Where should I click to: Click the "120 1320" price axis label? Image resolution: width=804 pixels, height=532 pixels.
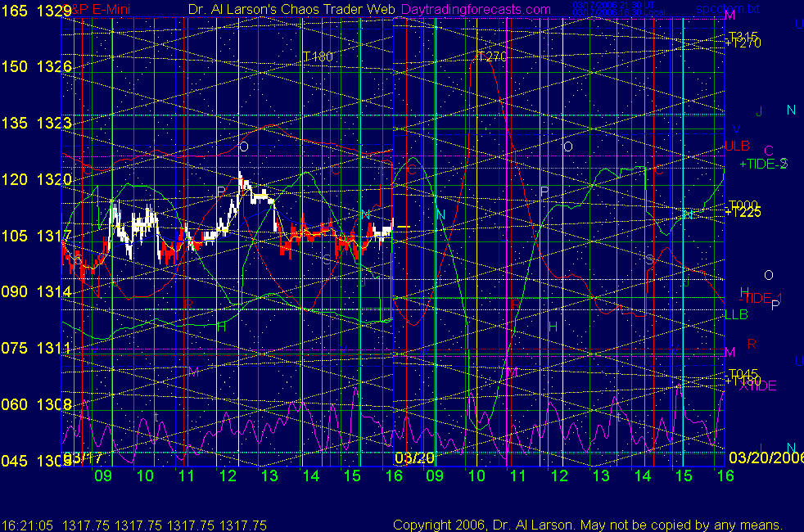(36, 179)
